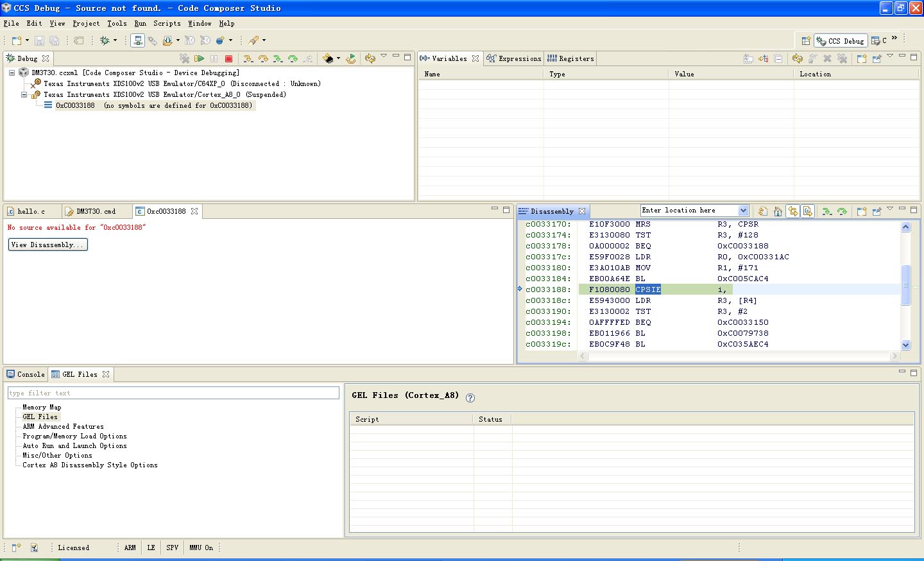Click the Step Over icon in Debug toolbar
924x561 pixels.
(x=263, y=58)
